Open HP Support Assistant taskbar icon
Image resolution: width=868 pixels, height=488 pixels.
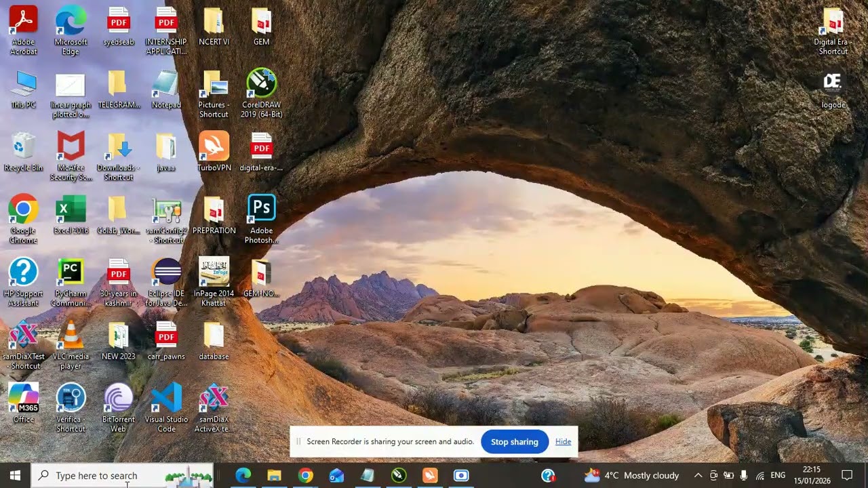coord(548,476)
